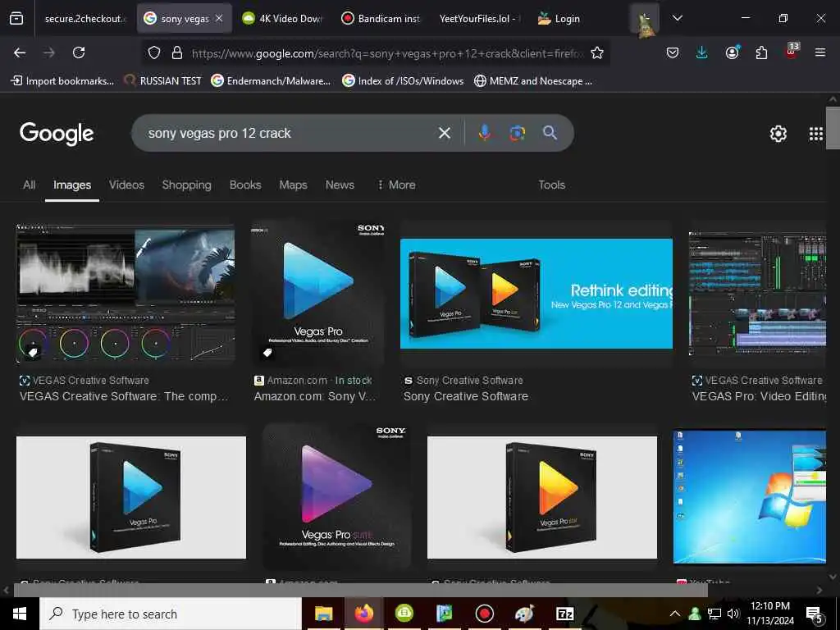
Task: Select the Books results tab
Action: click(x=245, y=185)
